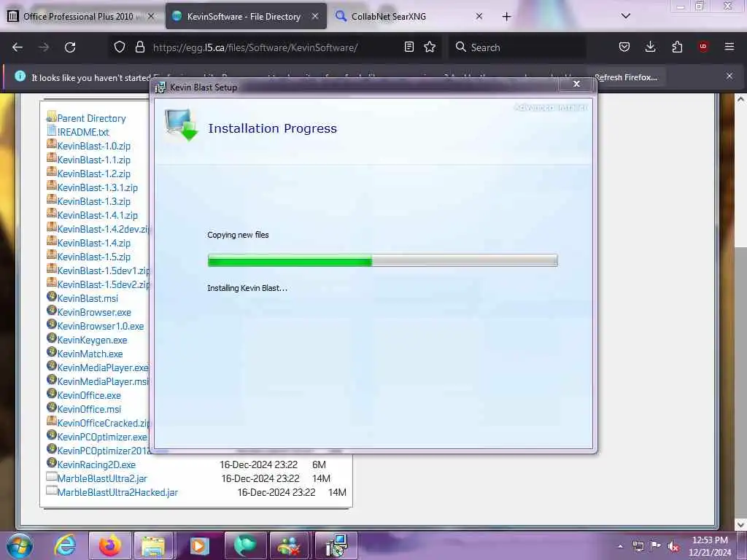Open the Firefox downloads panel

tap(650, 47)
